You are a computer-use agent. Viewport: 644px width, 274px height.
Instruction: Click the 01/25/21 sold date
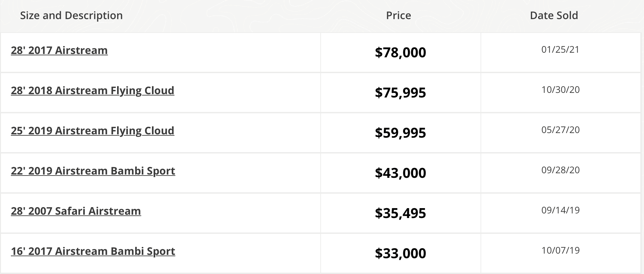[560, 50]
